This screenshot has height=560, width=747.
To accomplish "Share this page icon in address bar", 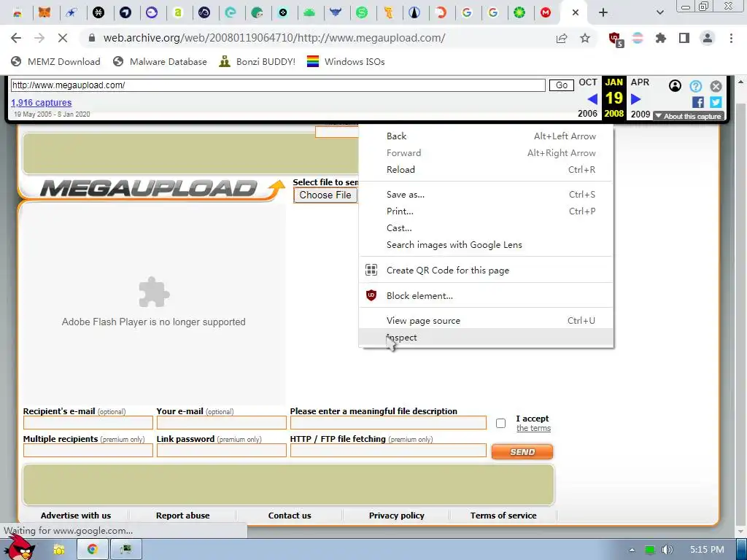I will (x=562, y=38).
